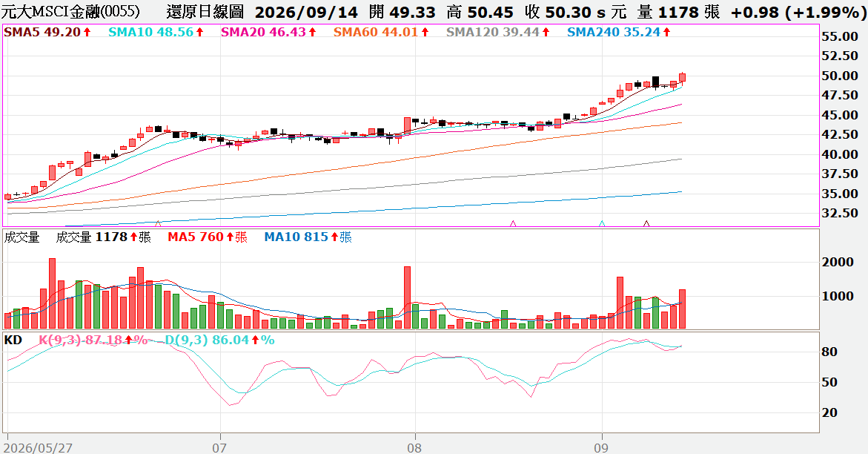This screenshot has width=868, height=454.
Task: Click the opening price 開 49.33
Action: 402,12
